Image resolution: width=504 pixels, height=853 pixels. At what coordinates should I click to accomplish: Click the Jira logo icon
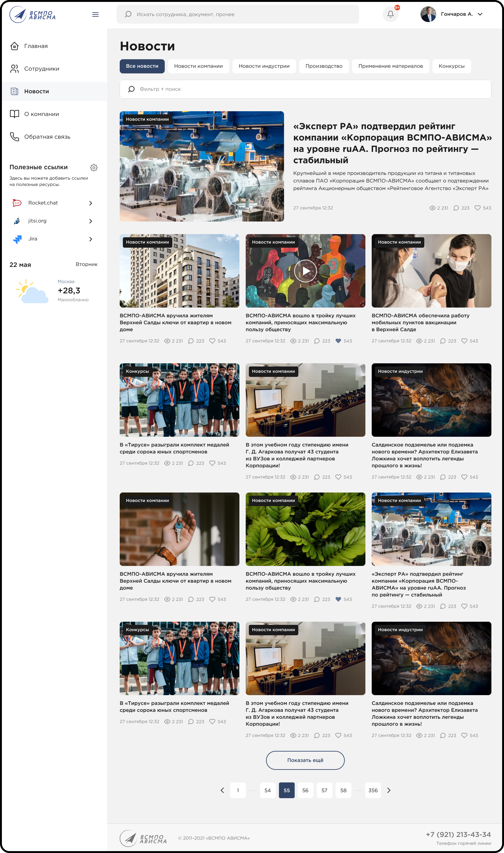[17, 239]
